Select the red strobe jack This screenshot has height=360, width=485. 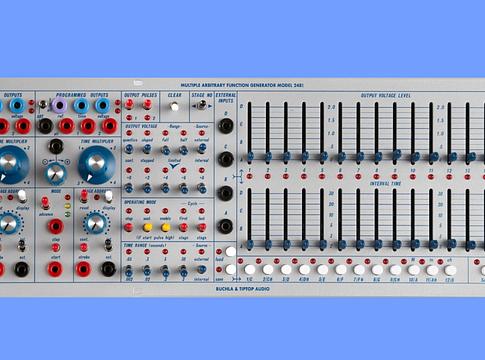point(83,269)
